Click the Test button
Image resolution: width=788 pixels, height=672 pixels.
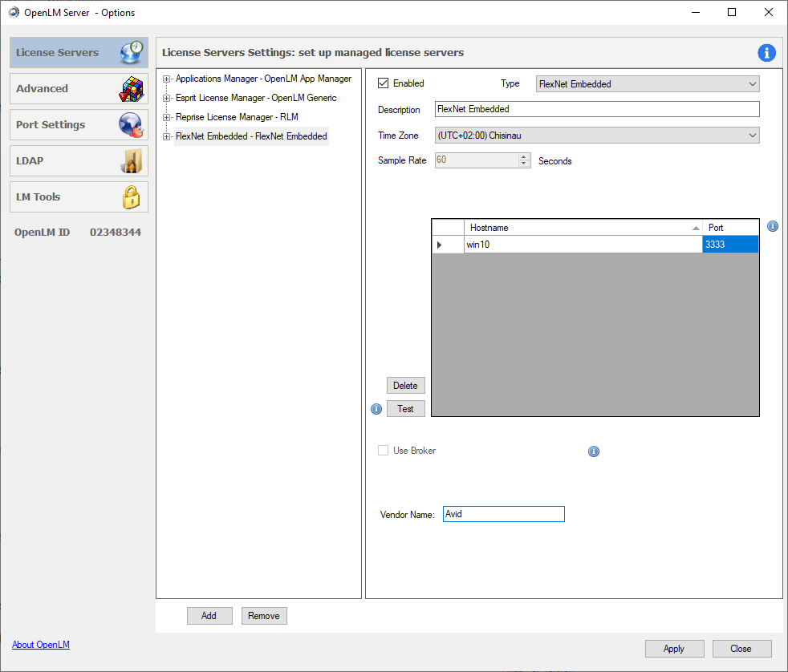click(x=405, y=409)
